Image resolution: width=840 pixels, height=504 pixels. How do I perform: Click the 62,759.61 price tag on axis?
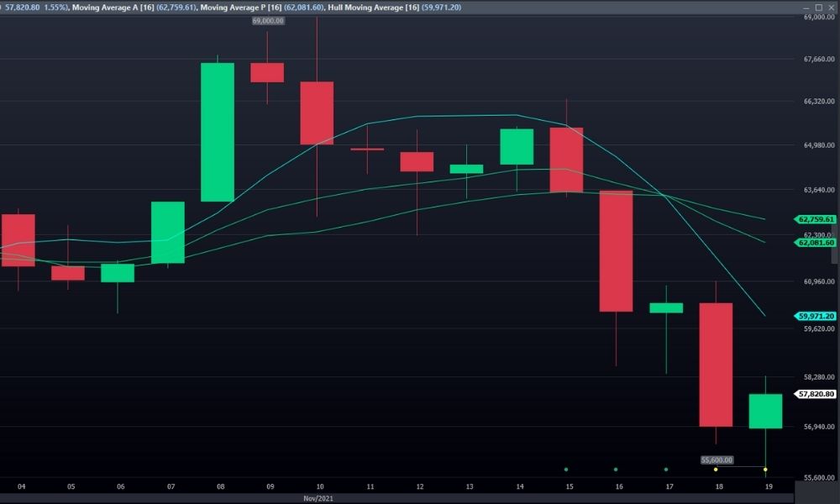815,219
